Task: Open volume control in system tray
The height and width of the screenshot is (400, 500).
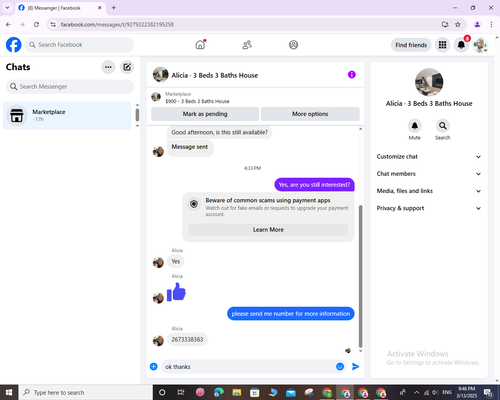Action: pyautogui.click(x=435, y=392)
